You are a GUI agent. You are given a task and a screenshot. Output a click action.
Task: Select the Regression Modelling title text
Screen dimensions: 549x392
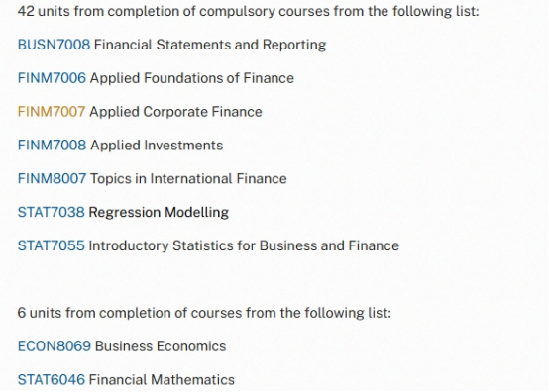point(159,212)
